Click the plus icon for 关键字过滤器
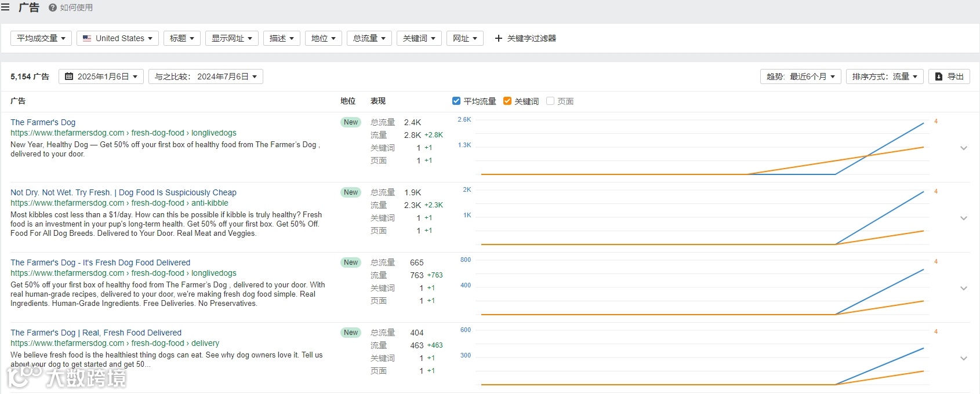This screenshot has height=394, width=980. point(498,38)
